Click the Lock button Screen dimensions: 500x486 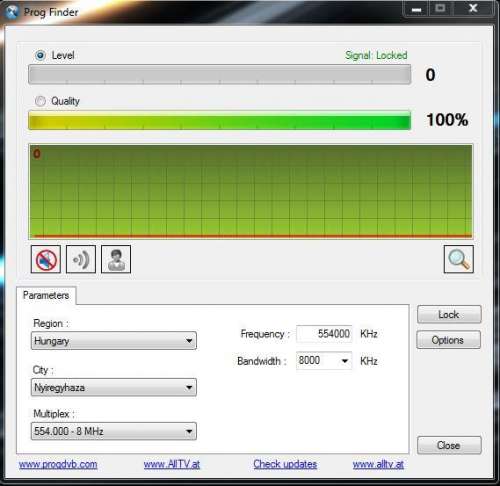[449, 314]
